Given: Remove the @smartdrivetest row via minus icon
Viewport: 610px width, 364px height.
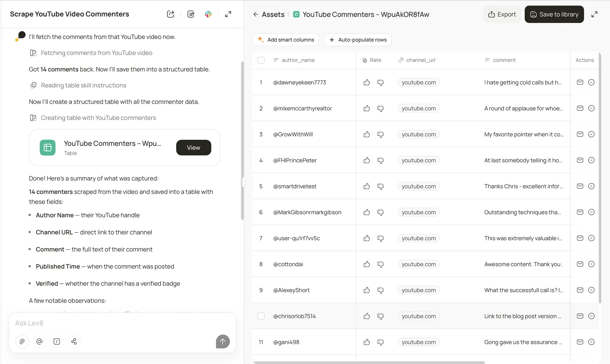Looking at the screenshot, I should tap(591, 186).
